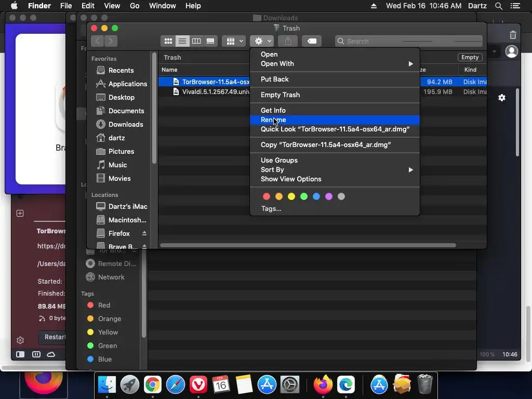Sort Trash list by Kind column

click(470, 70)
